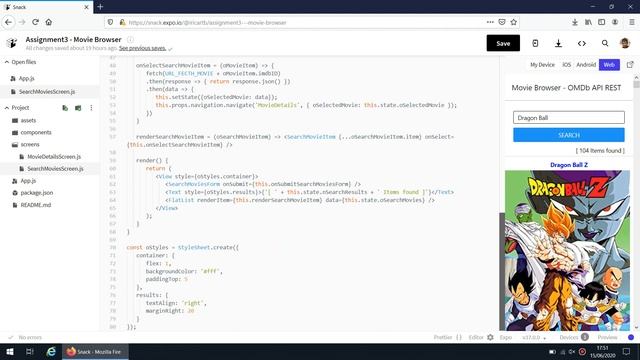Expand the assets folder
The width and height of the screenshot is (640, 360).
(x=24, y=120)
